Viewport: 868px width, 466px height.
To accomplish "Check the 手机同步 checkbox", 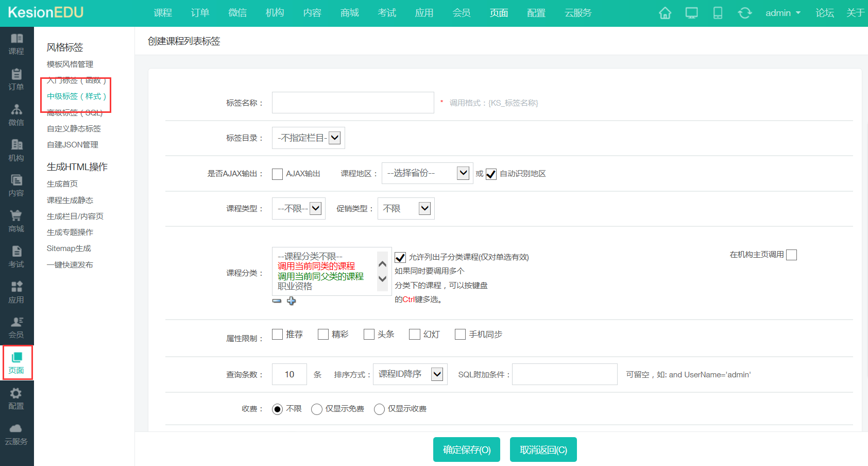I will (x=460, y=334).
